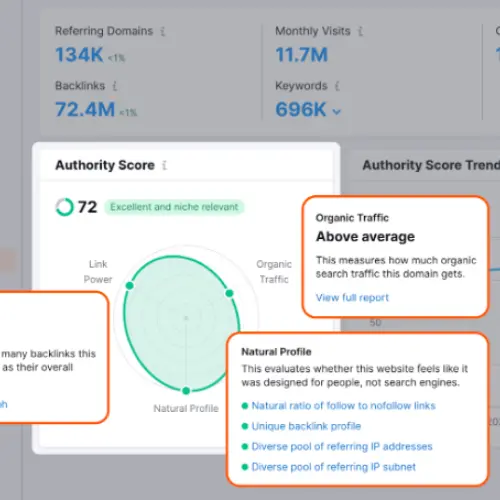
Task: Open Diverse pool of referring IP addresses
Action: 342,446
